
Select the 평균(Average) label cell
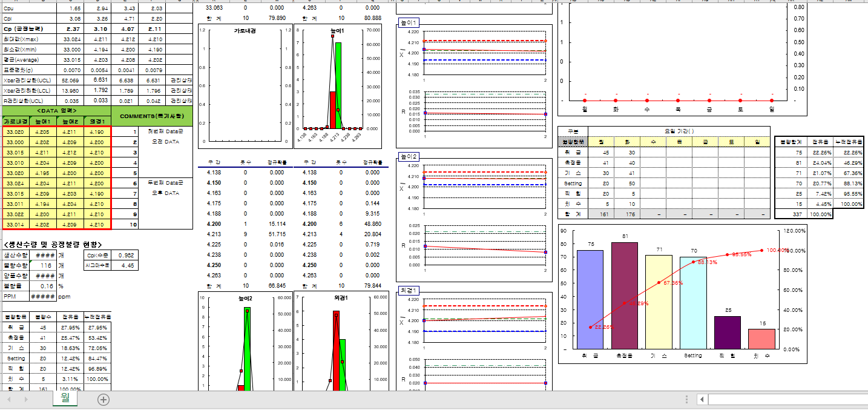[29, 59]
